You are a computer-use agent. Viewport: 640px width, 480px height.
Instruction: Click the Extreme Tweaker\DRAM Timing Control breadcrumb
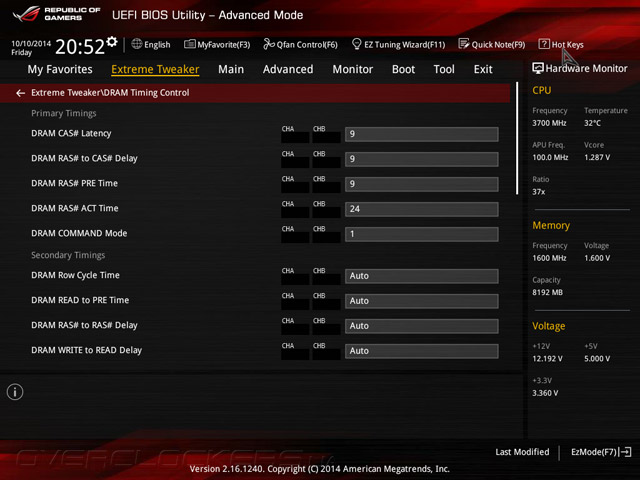(110, 93)
